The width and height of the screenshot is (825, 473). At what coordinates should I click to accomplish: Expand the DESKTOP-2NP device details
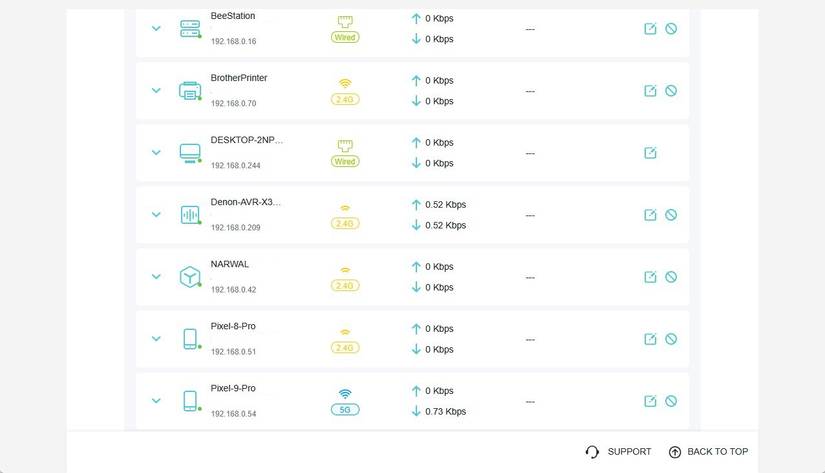[156, 153]
